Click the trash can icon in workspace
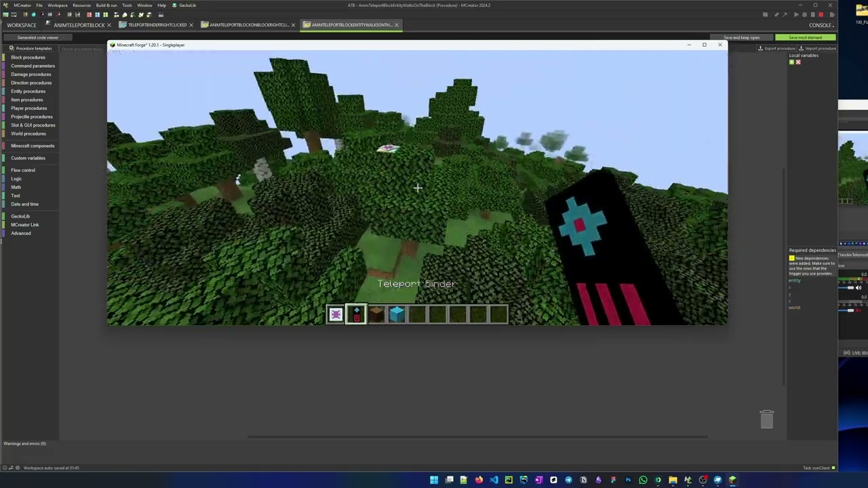Screen dimensions: 868x488 [767, 419]
